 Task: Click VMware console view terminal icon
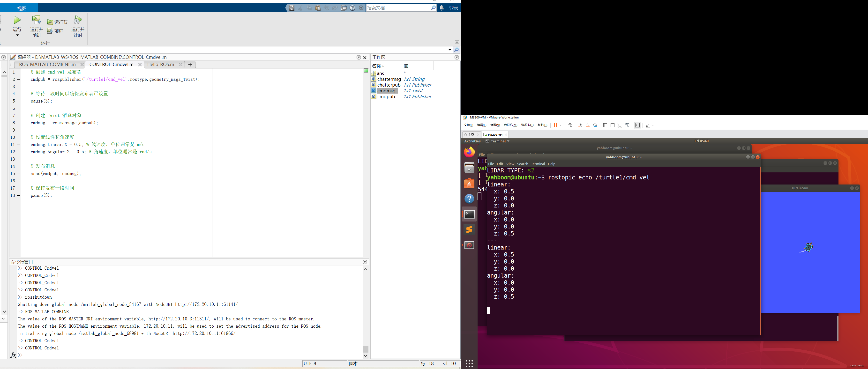tap(637, 125)
